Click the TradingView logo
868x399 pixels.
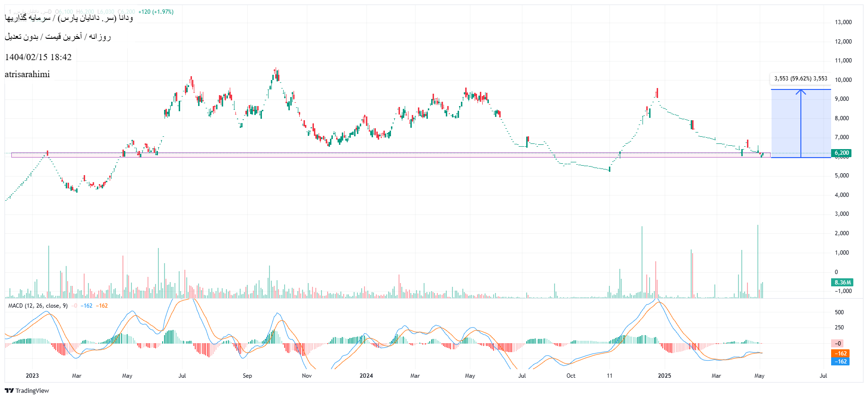pos(27,390)
